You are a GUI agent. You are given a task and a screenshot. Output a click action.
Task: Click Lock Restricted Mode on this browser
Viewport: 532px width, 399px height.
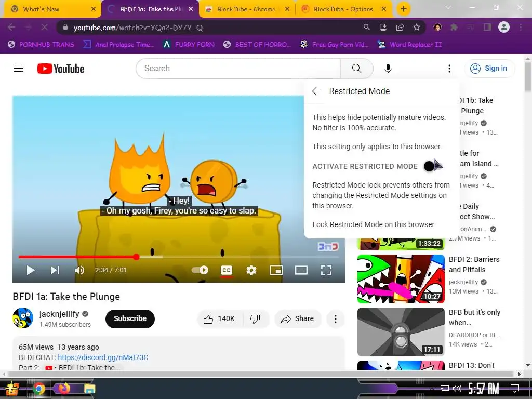tap(373, 224)
